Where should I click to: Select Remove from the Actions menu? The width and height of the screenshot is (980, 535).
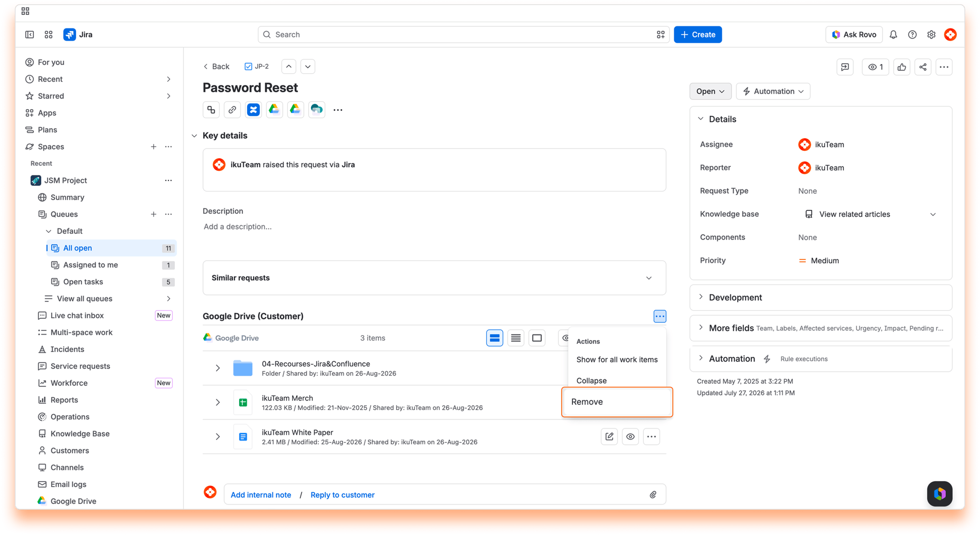click(617, 402)
